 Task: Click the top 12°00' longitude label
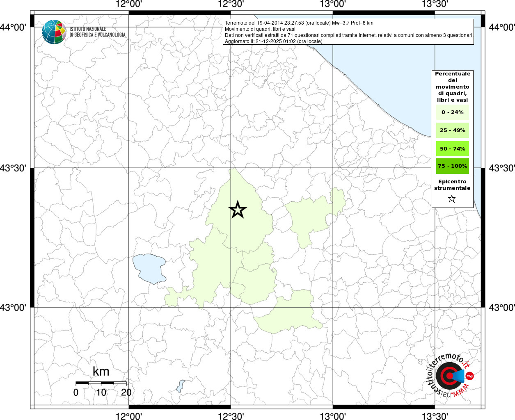click(129, 4)
